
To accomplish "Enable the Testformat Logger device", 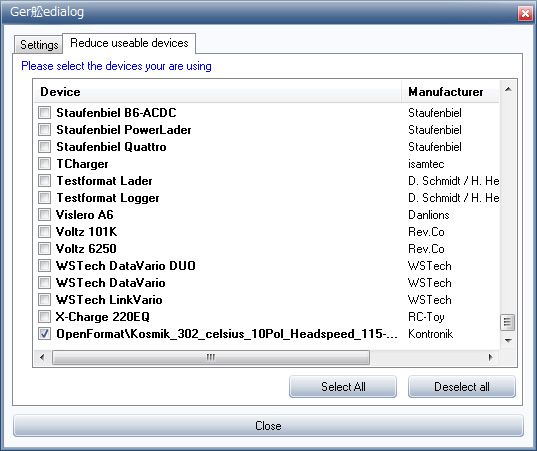I will [x=45, y=198].
